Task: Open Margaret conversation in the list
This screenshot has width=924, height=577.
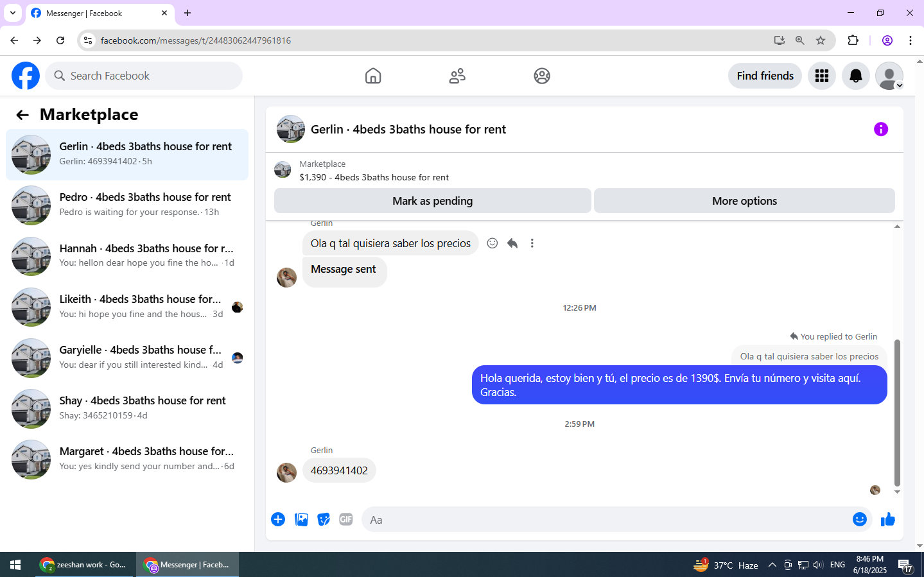Action: click(127, 459)
